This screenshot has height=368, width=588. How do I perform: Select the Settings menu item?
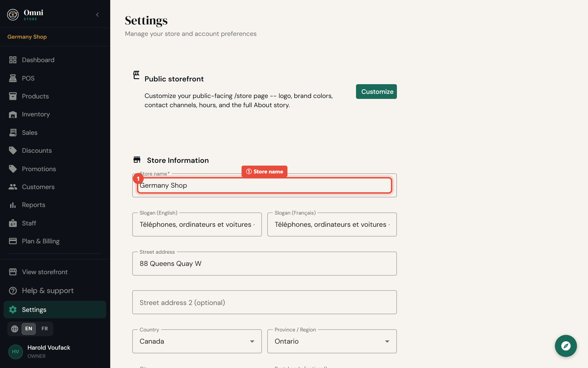tap(55, 310)
